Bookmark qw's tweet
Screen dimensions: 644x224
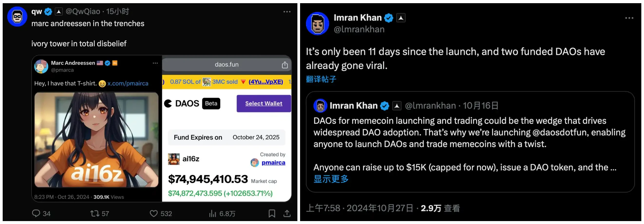272,213
